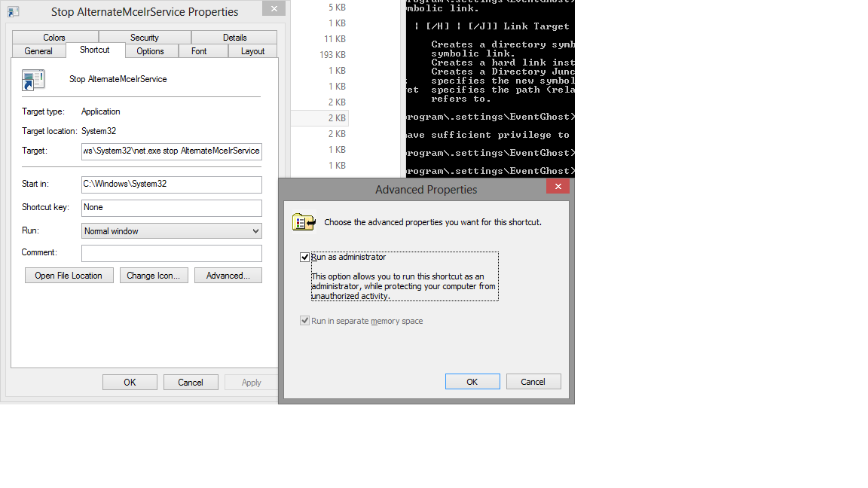
Task: Click the 5 KB file size entry
Action: pyautogui.click(x=337, y=8)
